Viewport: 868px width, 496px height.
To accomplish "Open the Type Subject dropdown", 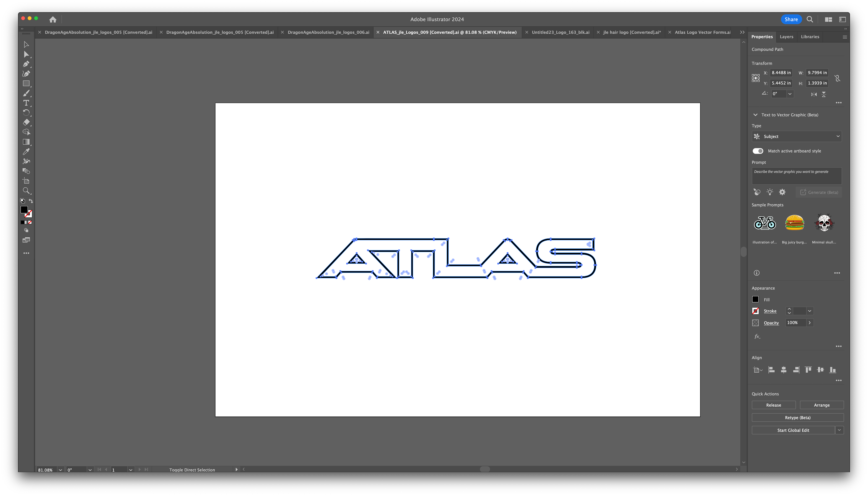I will coord(797,137).
